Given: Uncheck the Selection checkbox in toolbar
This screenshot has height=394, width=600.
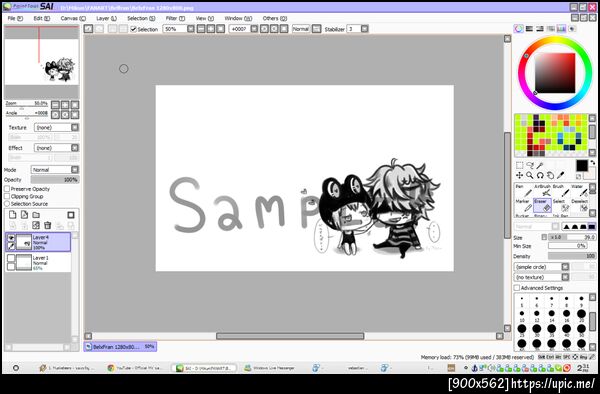Looking at the screenshot, I should pyautogui.click(x=133, y=29).
